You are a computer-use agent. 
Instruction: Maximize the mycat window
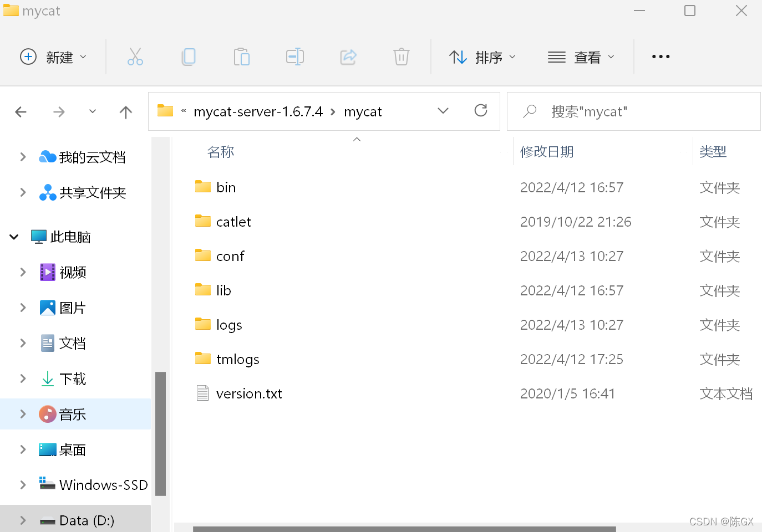(690, 11)
